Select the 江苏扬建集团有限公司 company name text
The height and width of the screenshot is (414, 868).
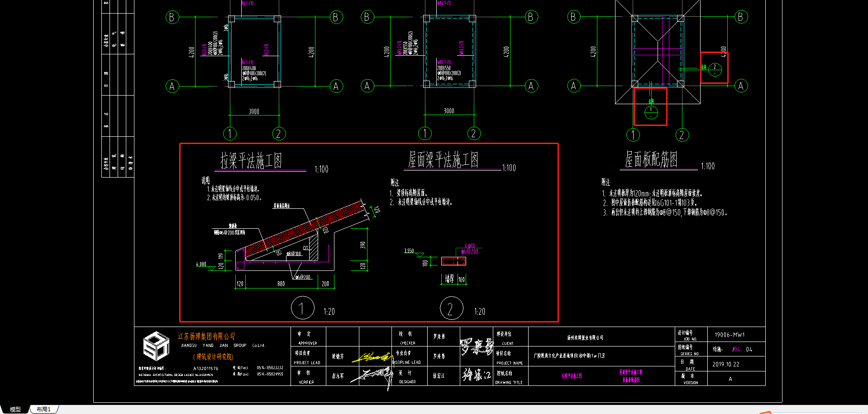point(206,336)
